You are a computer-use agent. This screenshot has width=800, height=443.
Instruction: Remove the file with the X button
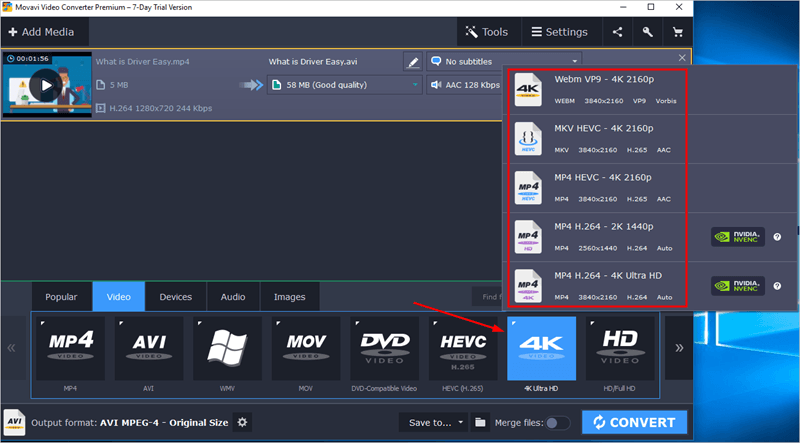[x=682, y=58]
